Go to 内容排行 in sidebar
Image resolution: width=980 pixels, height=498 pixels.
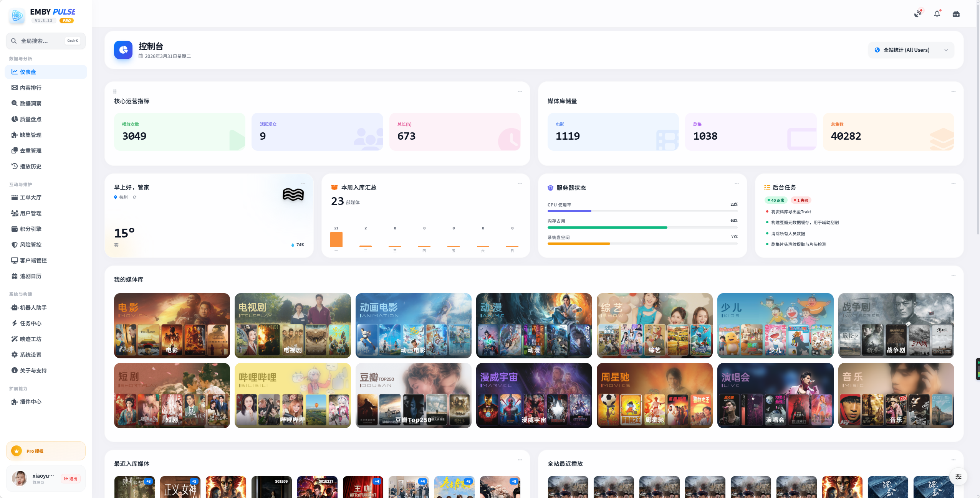[31, 88]
